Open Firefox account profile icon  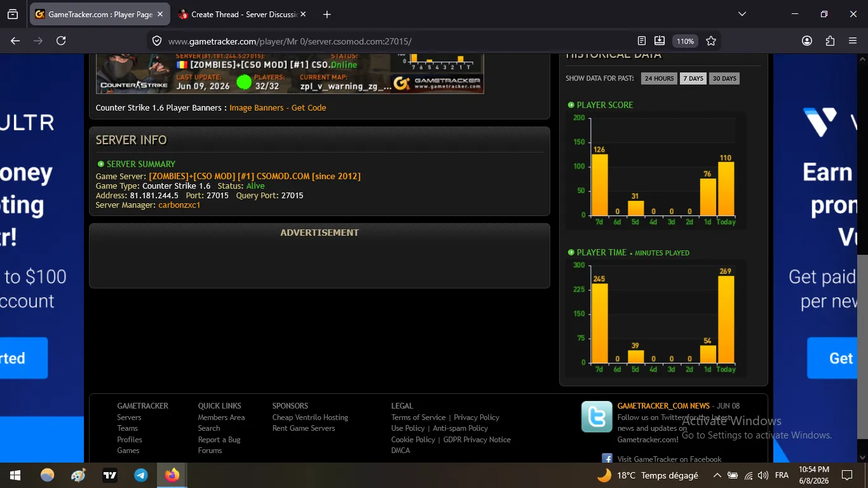coord(807,41)
